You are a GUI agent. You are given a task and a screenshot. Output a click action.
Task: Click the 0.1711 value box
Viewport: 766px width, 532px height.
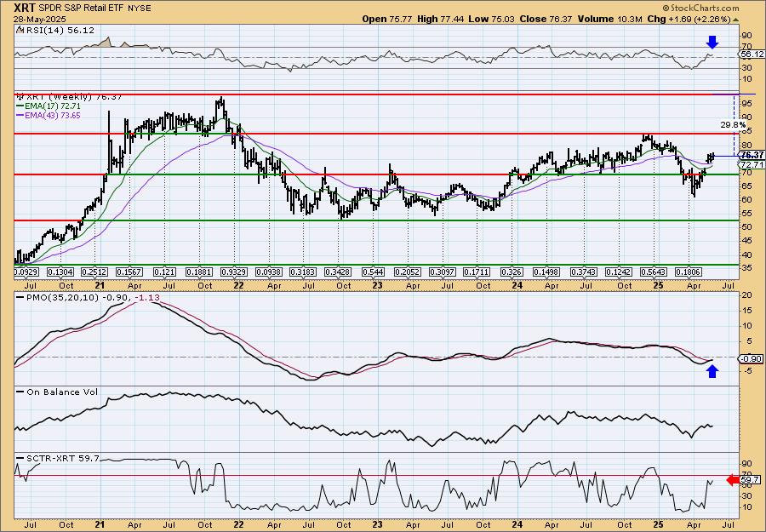pos(477,272)
